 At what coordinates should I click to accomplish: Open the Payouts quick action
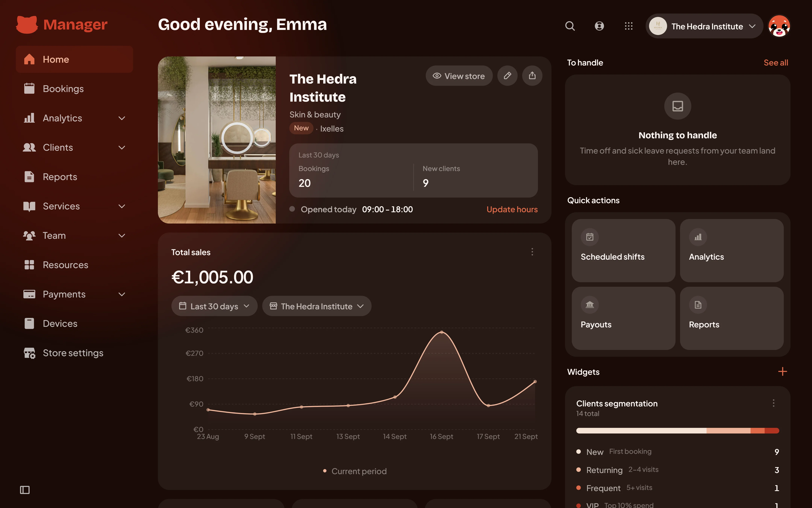click(623, 318)
